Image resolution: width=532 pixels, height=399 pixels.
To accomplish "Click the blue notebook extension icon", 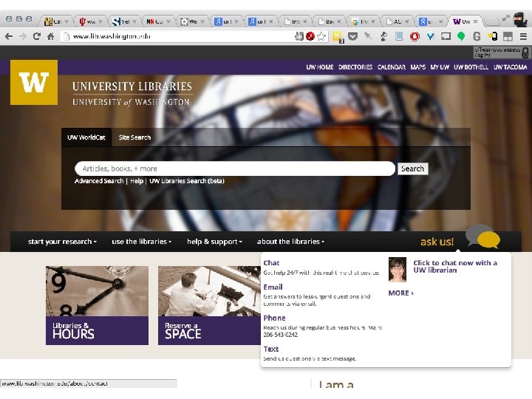I will coord(399,36).
